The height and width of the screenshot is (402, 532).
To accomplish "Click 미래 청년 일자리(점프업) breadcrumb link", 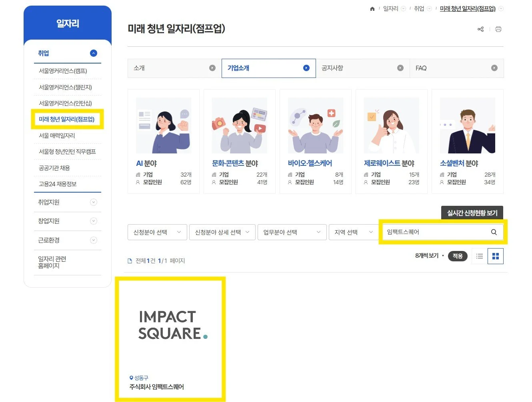I will click(x=468, y=9).
